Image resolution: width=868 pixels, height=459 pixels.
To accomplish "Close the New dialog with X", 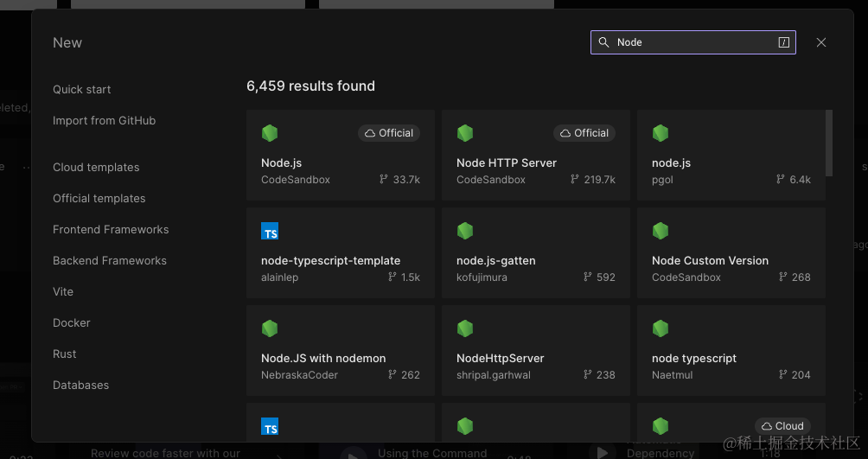I will tap(821, 42).
